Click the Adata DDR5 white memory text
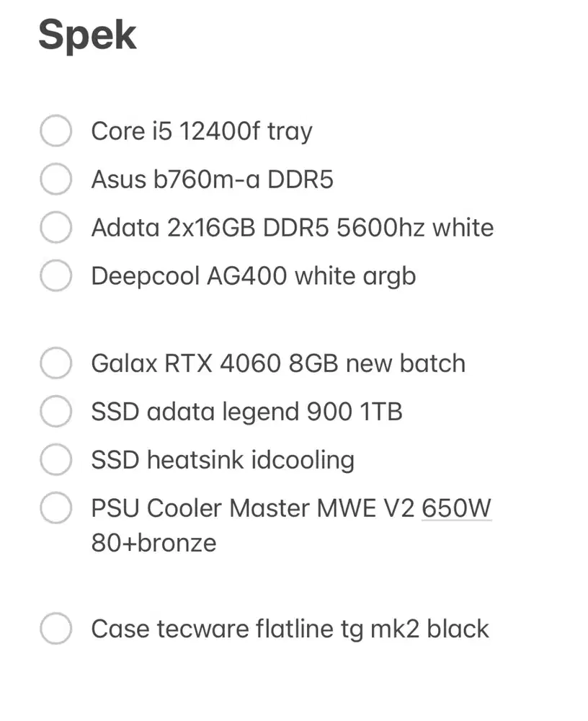588x721 pixels. click(x=291, y=227)
